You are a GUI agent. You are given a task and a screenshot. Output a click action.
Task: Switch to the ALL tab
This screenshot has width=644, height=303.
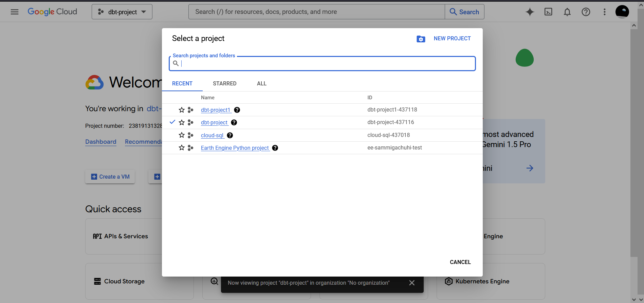click(x=262, y=84)
